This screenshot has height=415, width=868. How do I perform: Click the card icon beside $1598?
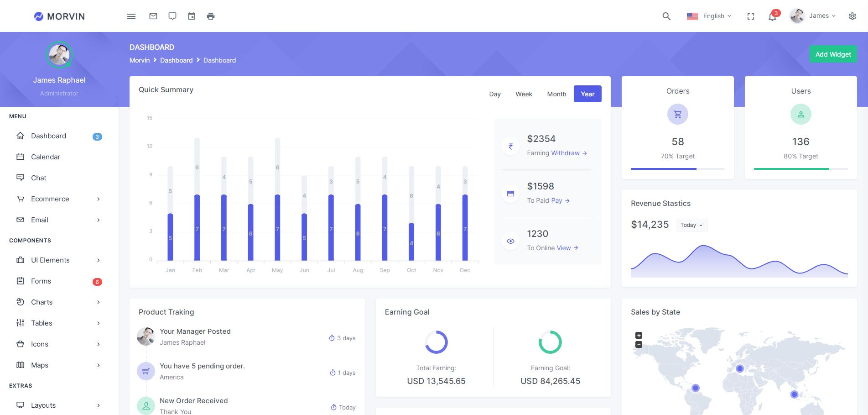click(511, 194)
